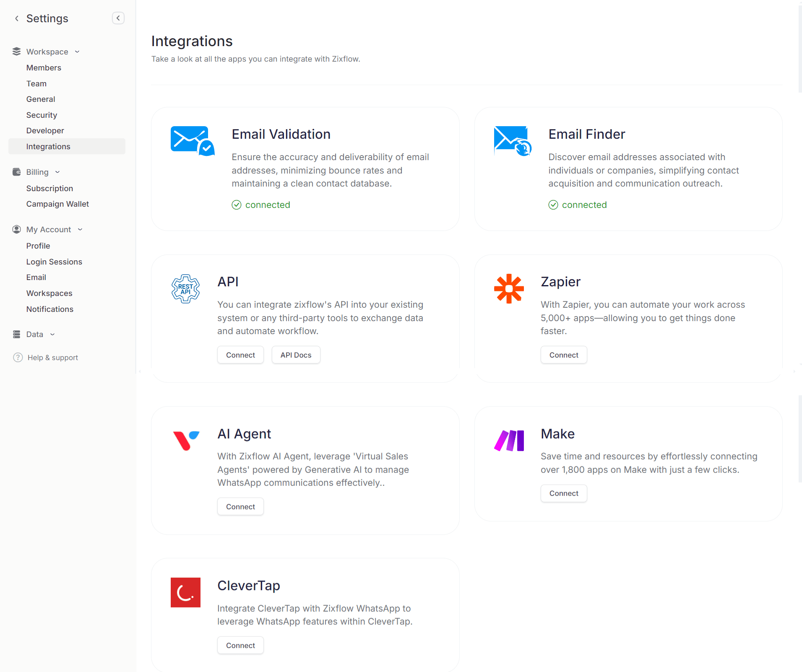Image resolution: width=802 pixels, height=672 pixels.
Task: Go back using the Settings arrow
Action: [17, 18]
